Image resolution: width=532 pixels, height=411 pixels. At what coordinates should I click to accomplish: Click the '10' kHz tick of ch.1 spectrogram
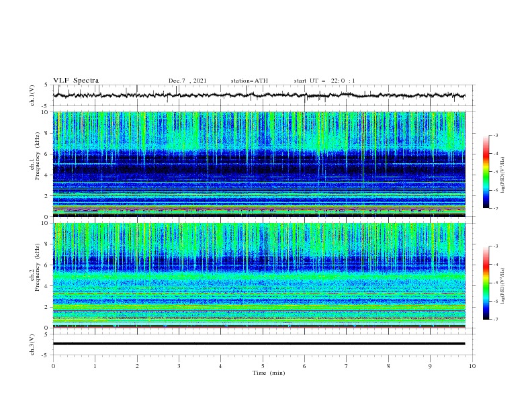(46, 112)
